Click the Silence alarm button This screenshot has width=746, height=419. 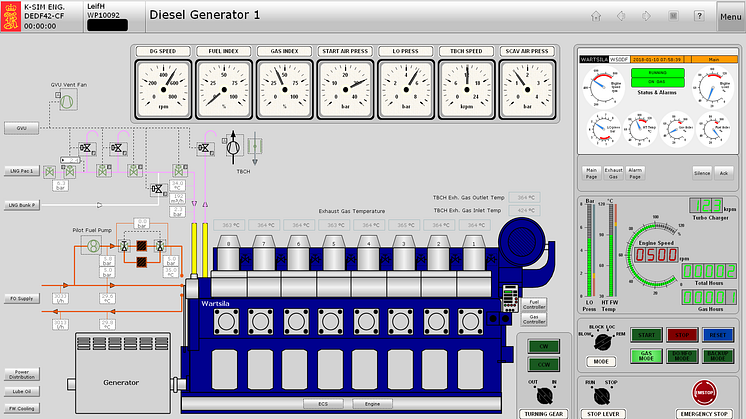point(702,173)
